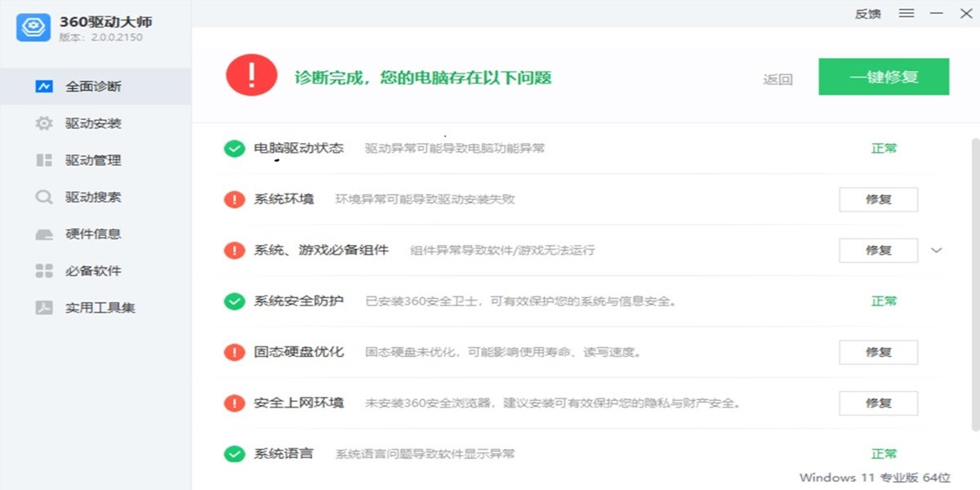This screenshot has height=490, width=980.
Task: Click 修复 for 固态硬盘优化
Action: tap(879, 352)
